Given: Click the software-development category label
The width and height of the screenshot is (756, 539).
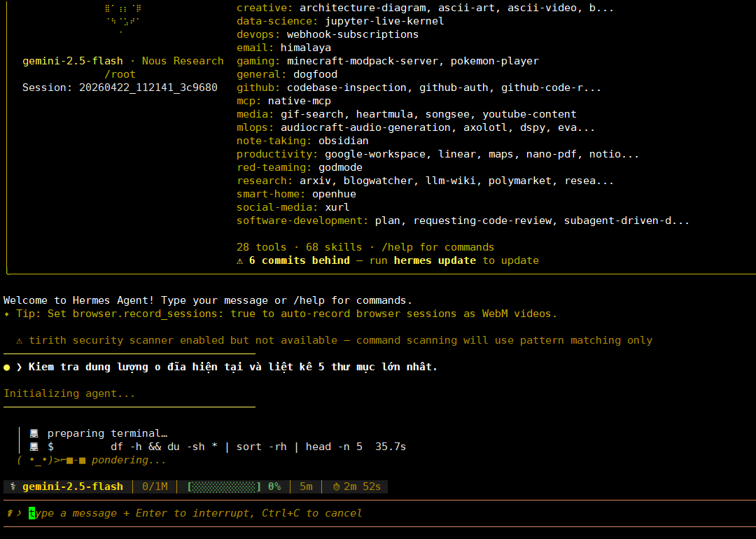Looking at the screenshot, I should click(x=302, y=220).
